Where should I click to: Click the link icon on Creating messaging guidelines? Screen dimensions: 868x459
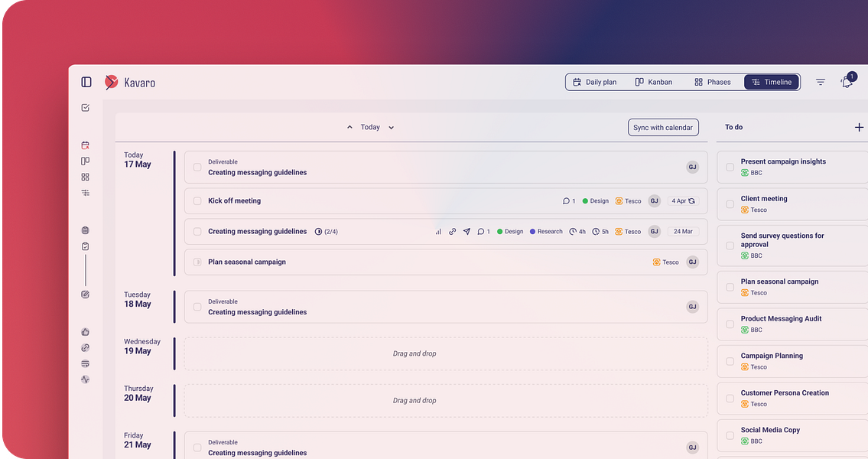point(452,232)
